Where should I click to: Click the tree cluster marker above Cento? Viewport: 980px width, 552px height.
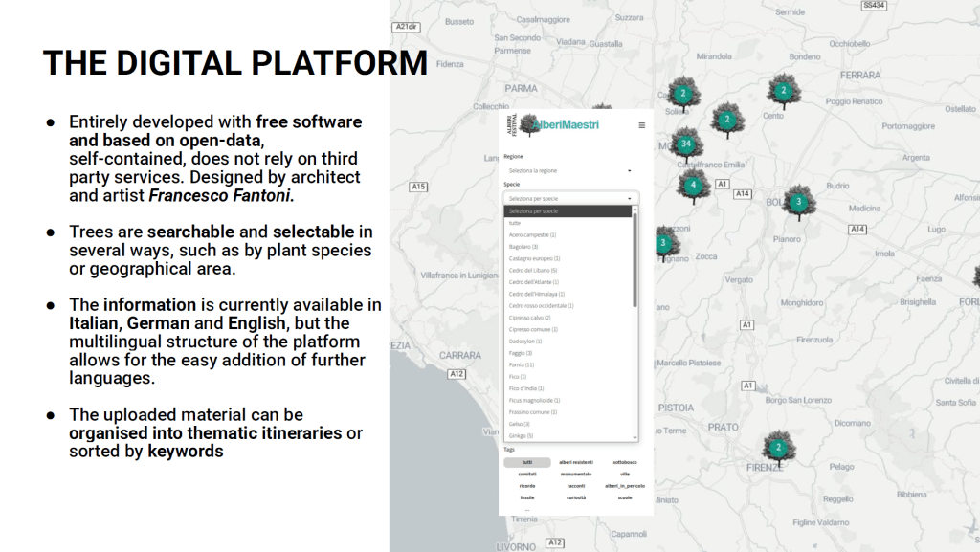[783, 92]
